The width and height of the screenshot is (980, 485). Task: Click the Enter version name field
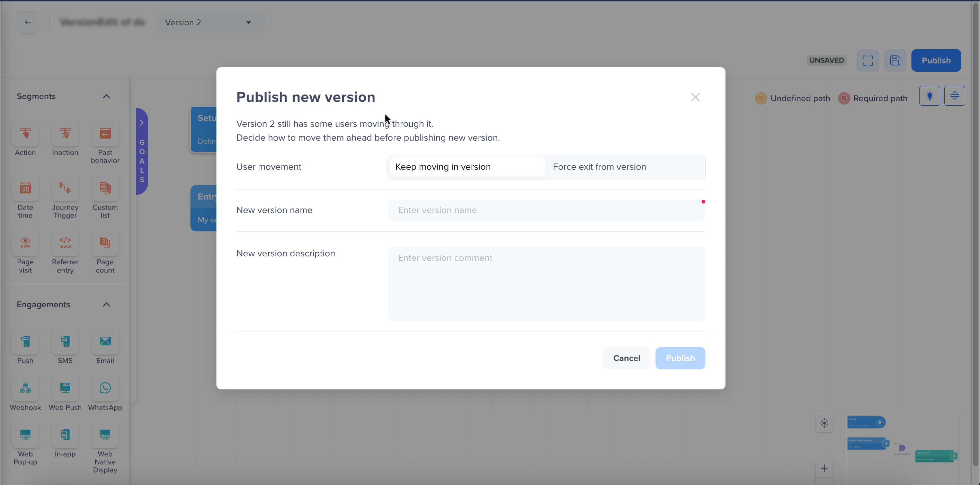(x=546, y=210)
